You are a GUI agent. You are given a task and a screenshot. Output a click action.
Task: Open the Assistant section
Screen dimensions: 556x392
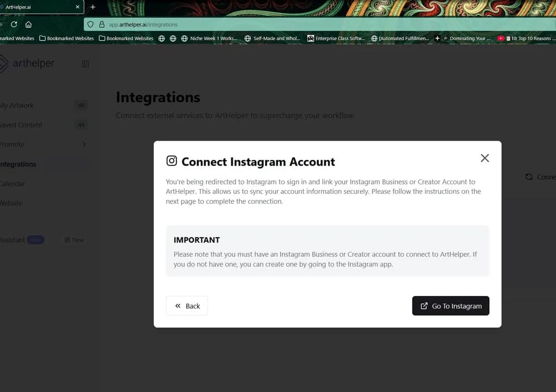click(12, 240)
